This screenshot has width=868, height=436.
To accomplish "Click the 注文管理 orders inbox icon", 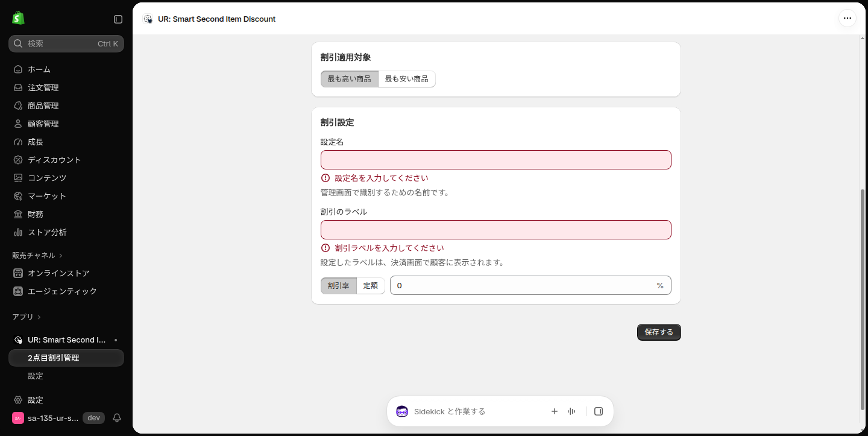I will click(x=18, y=87).
